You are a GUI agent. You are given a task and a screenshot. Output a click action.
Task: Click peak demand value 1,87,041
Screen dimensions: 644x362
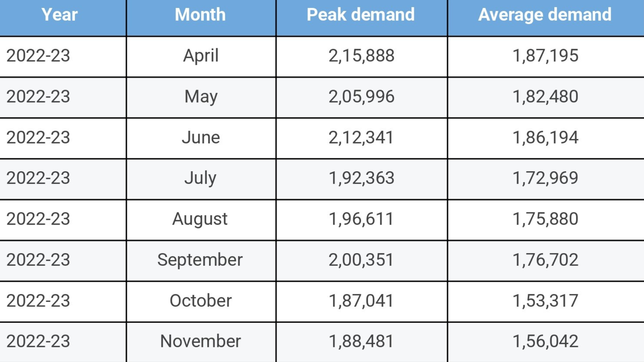point(361,301)
